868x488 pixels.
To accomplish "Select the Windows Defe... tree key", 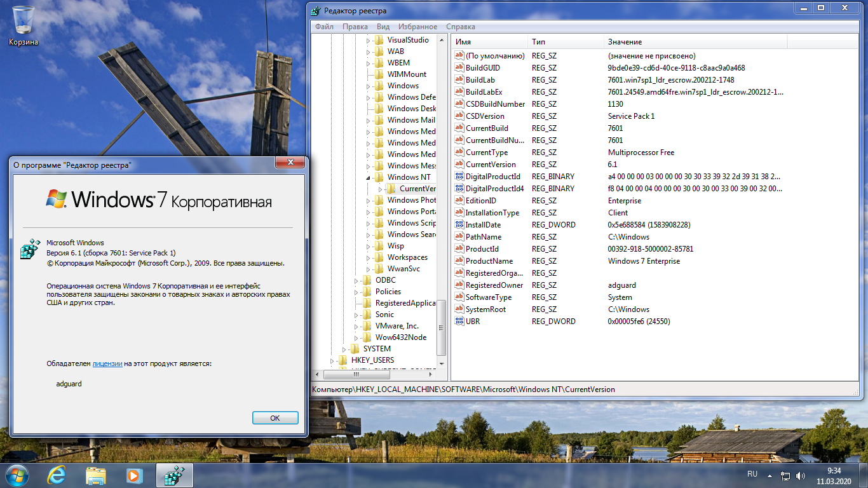I will click(412, 97).
